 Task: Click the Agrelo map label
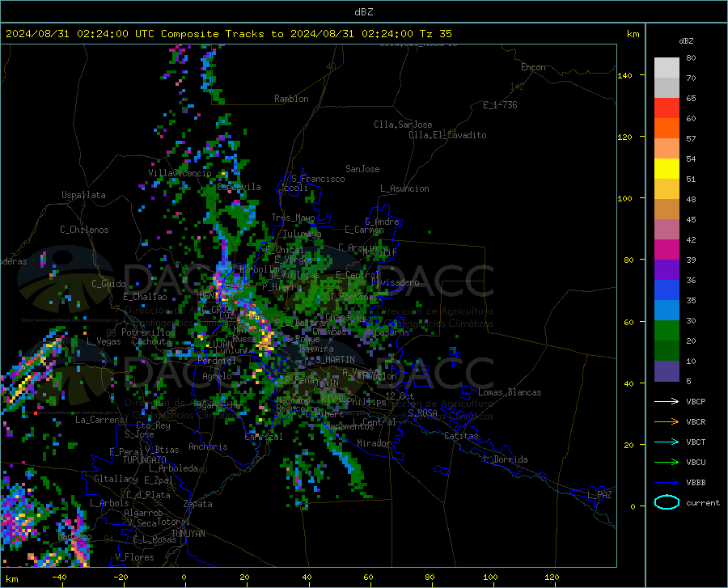pyautogui.click(x=217, y=376)
